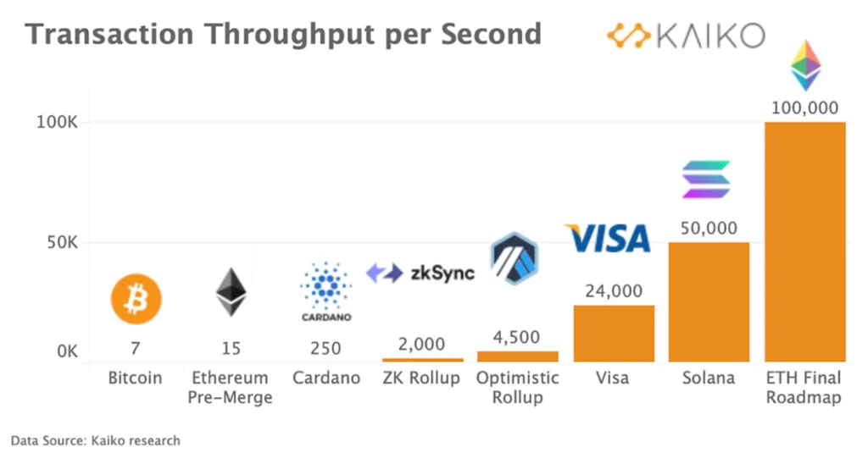Click the Cardano logo icon
868x453 pixels.
coord(325,291)
